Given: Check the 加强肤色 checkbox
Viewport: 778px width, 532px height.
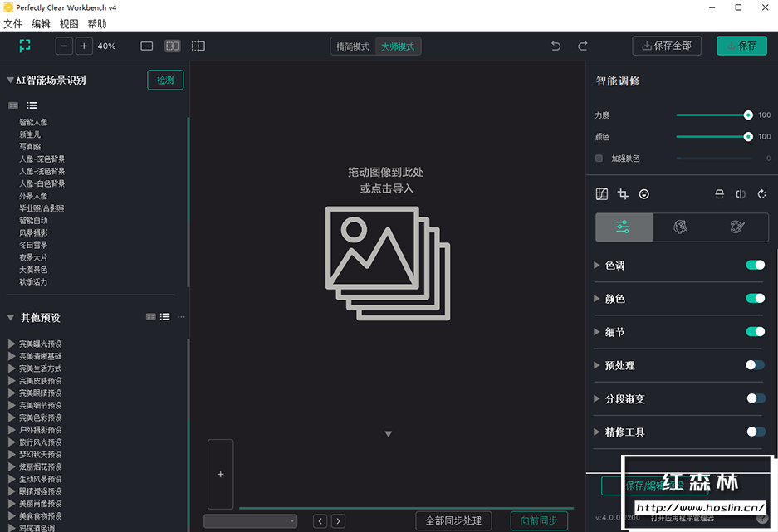Looking at the screenshot, I should click(599, 159).
